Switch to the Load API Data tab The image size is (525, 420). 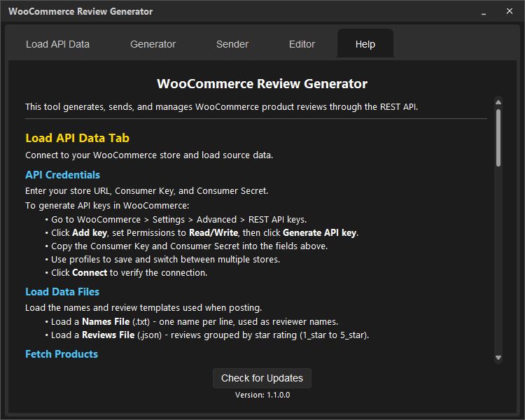pos(57,44)
